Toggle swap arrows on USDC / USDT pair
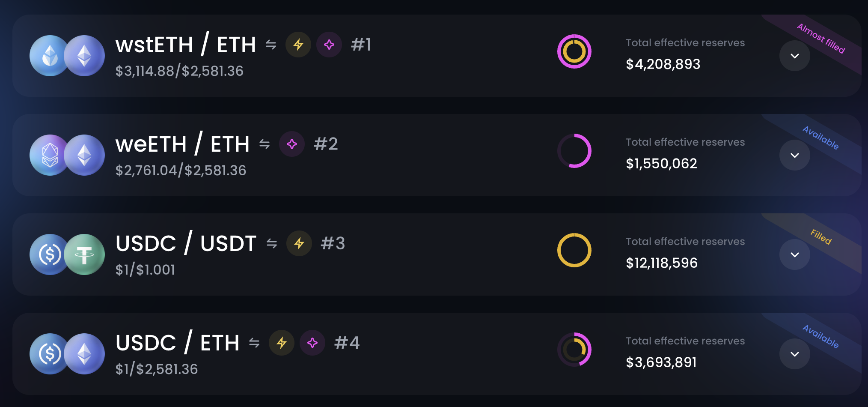The image size is (868, 407). tap(272, 243)
